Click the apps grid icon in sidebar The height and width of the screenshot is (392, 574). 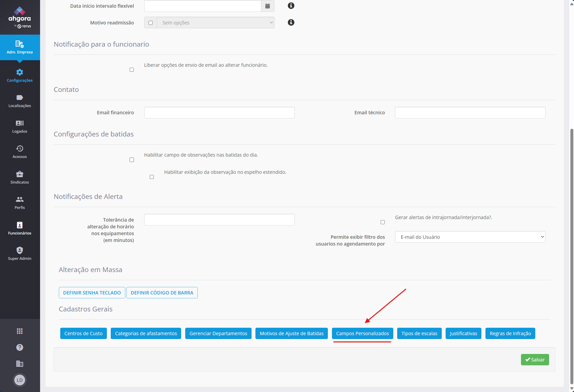click(x=19, y=331)
